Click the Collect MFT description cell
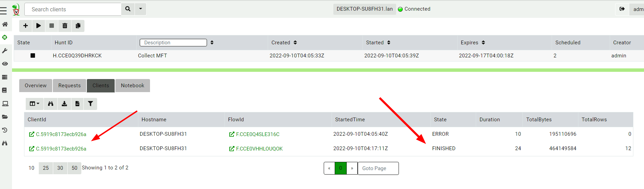 152,56
